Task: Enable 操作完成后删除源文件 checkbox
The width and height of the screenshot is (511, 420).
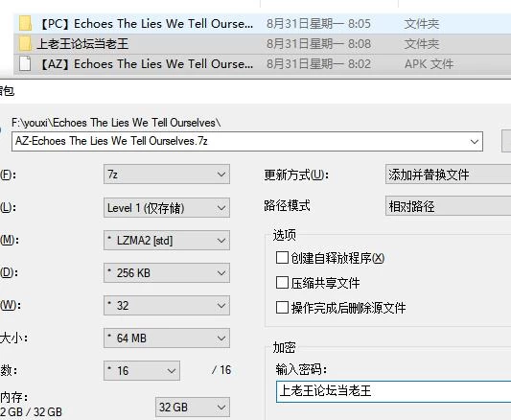Action: point(282,307)
